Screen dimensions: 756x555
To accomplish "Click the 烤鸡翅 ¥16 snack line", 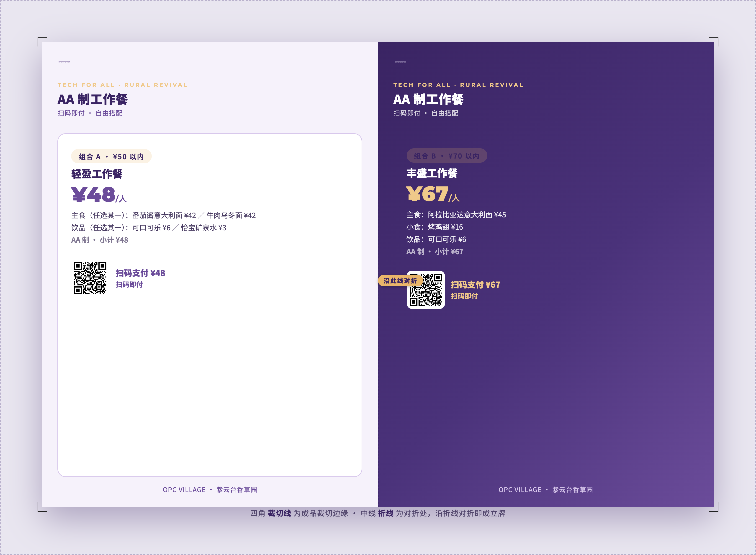I will [x=435, y=227].
